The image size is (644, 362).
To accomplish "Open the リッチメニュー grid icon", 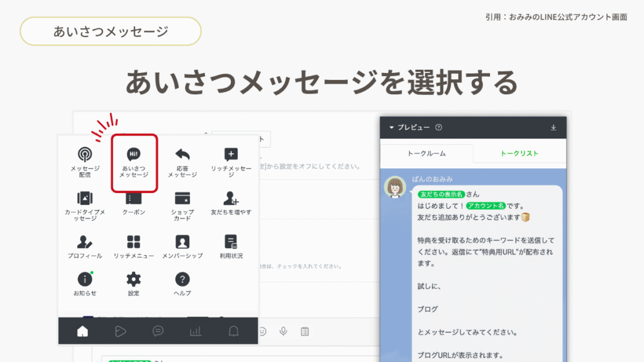I will 134,246.
